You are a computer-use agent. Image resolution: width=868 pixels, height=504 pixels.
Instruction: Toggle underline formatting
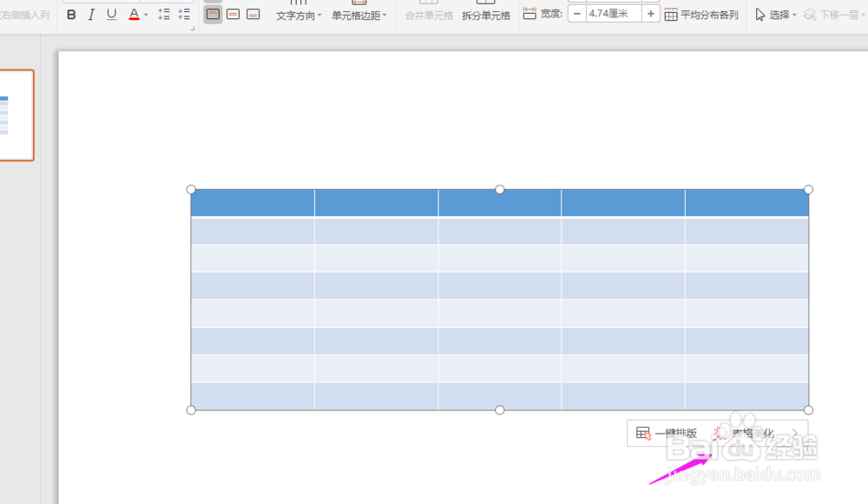110,15
